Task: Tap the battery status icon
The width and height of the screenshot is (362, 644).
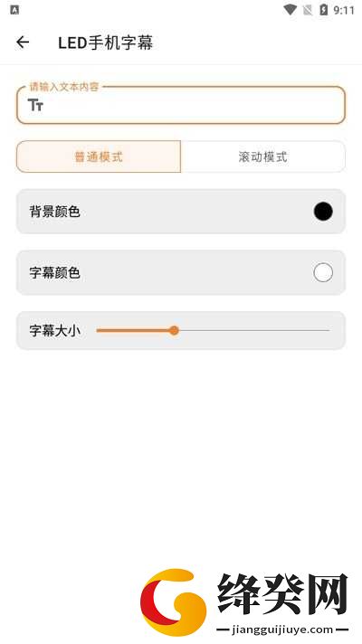Action: click(324, 10)
